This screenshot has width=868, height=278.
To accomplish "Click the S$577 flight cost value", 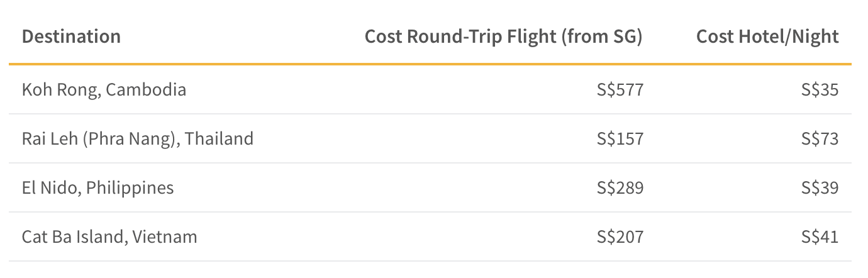I will point(620,89).
